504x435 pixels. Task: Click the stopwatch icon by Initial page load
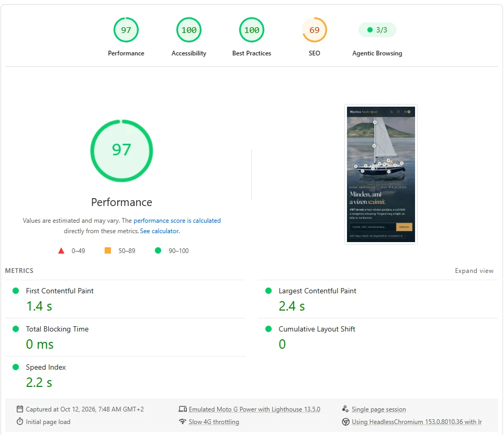pos(20,421)
